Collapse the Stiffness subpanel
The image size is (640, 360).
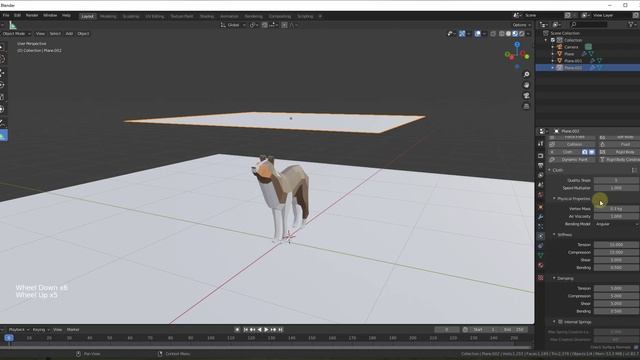click(x=554, y=235)
